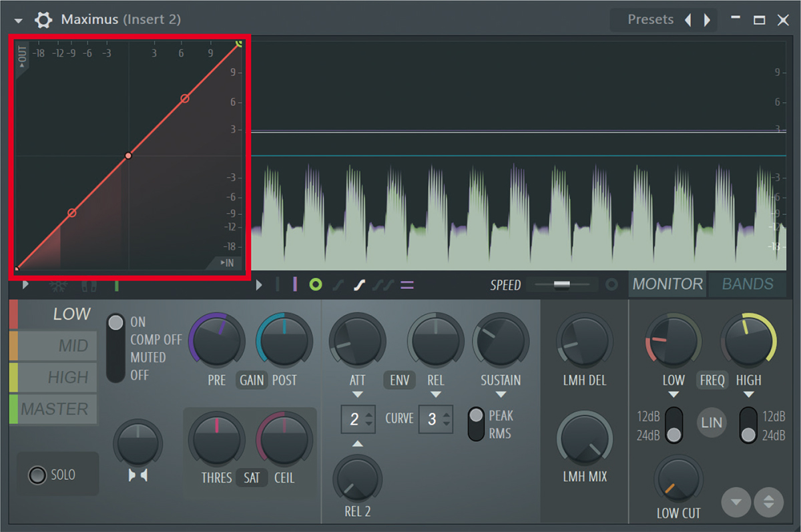Select the purple vertical bar display mode

coord(294,285)
